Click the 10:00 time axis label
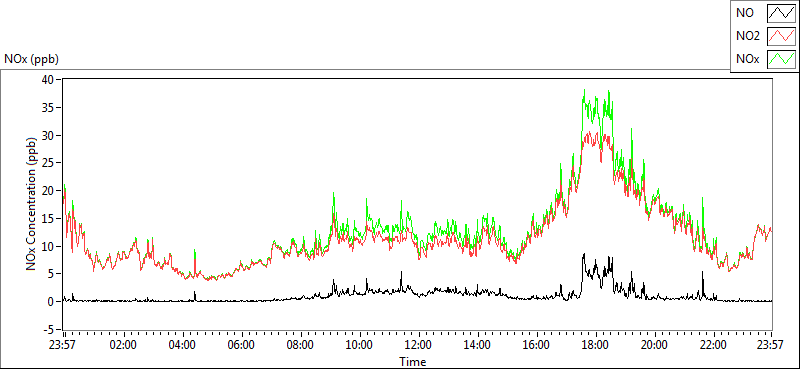 pos(359,345)
